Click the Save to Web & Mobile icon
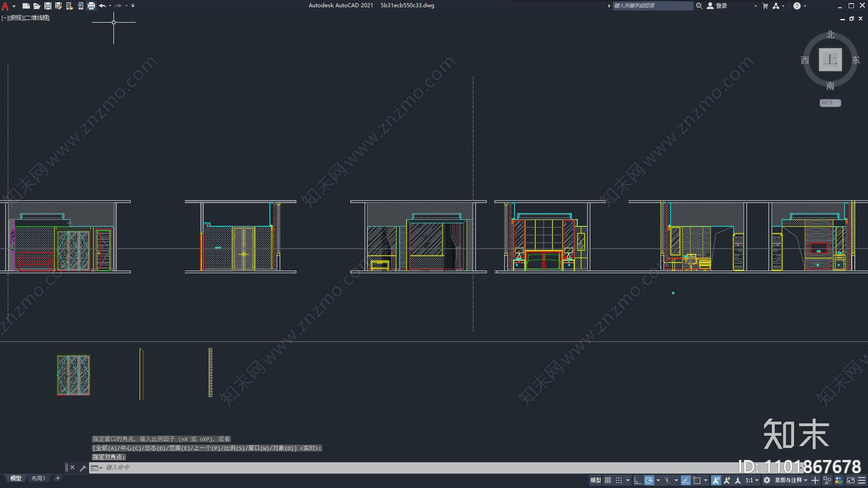 (80, 6)
